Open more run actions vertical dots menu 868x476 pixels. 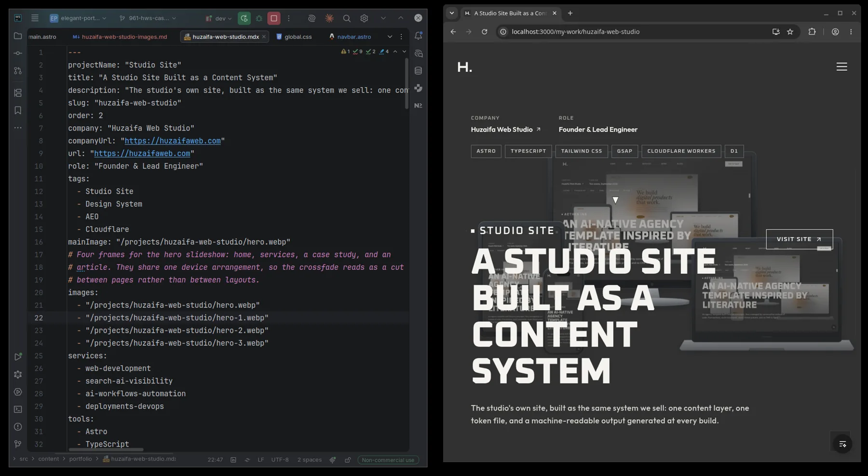pyautogui.click(x=289, y=18)
